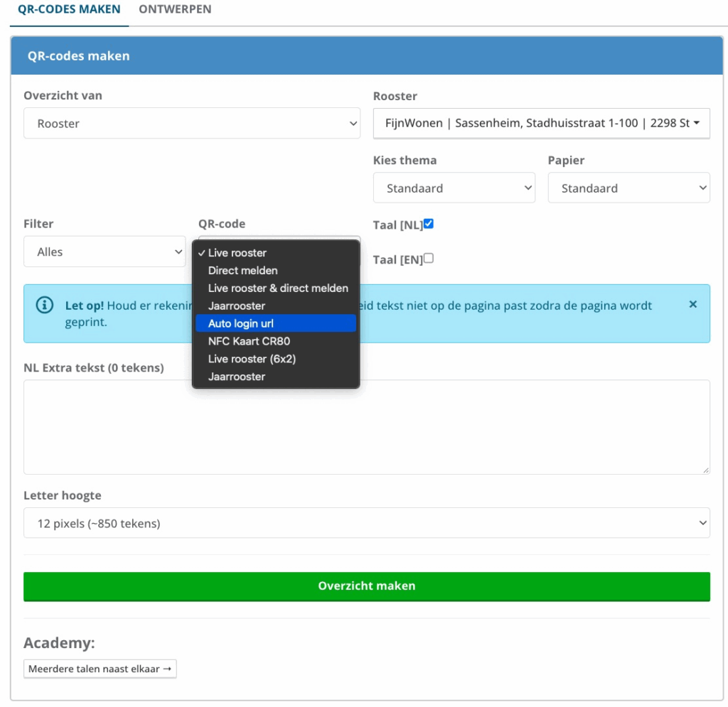
Task: Expand the Rooster location dropdown
Action: 541,124
